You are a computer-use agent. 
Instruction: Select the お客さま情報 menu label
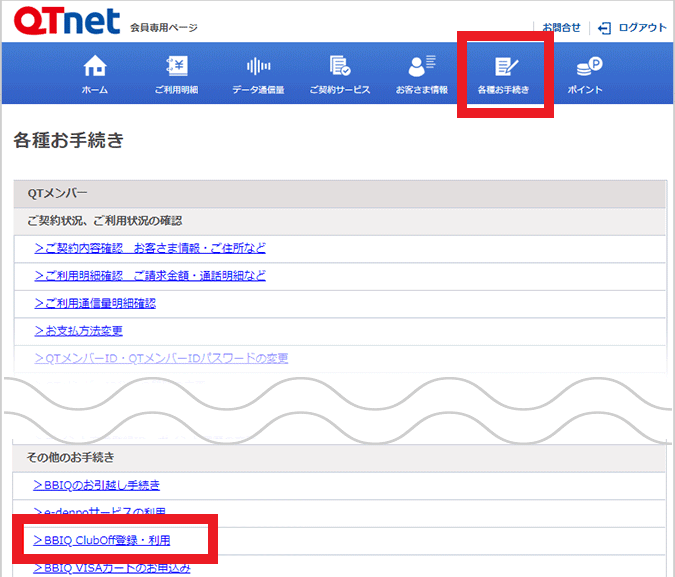tap(422, 90)
